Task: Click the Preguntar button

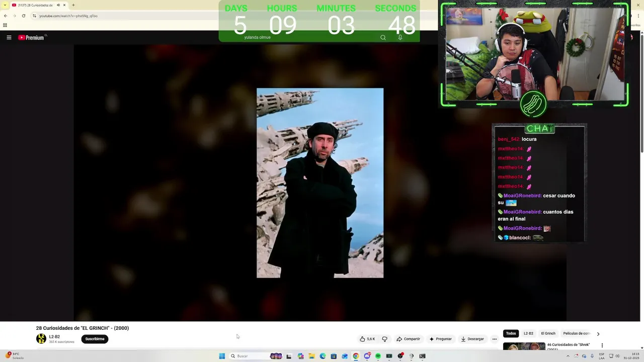Action: pos(440,339)
